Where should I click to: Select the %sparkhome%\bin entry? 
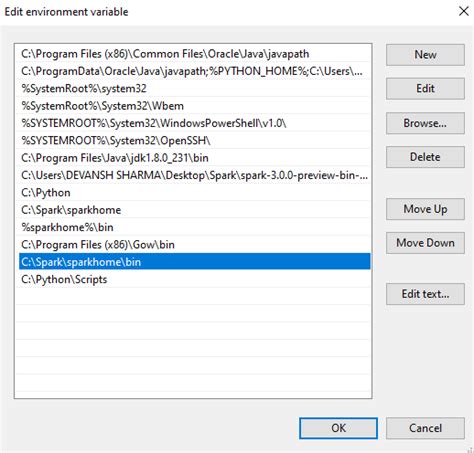coord(194,227)
